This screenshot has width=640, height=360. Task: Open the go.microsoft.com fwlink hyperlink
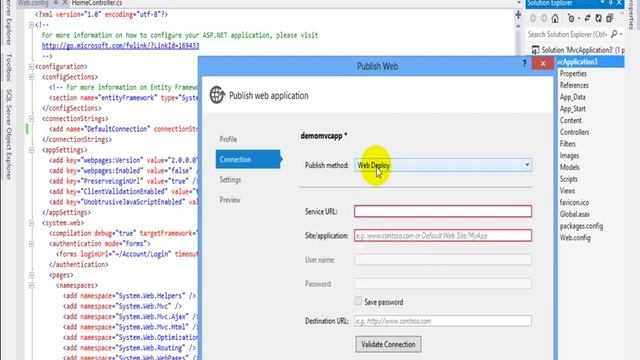tap(120, 45)
